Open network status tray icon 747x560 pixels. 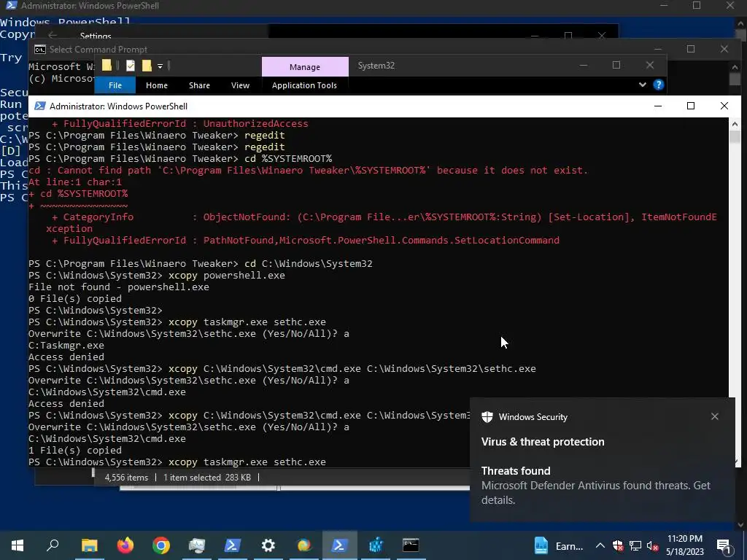pyautogui.click(x=635, y=545)
